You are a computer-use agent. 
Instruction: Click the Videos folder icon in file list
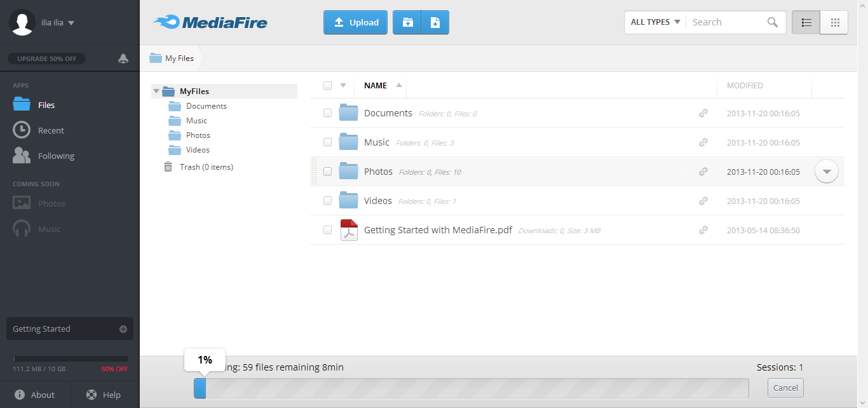348,200
